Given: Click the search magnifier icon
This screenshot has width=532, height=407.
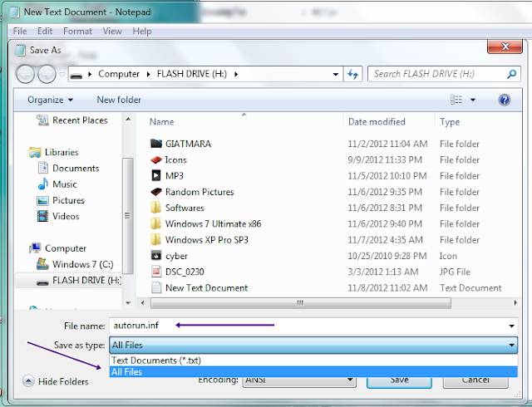Looking at the screenshot, I should coord(512,74).
